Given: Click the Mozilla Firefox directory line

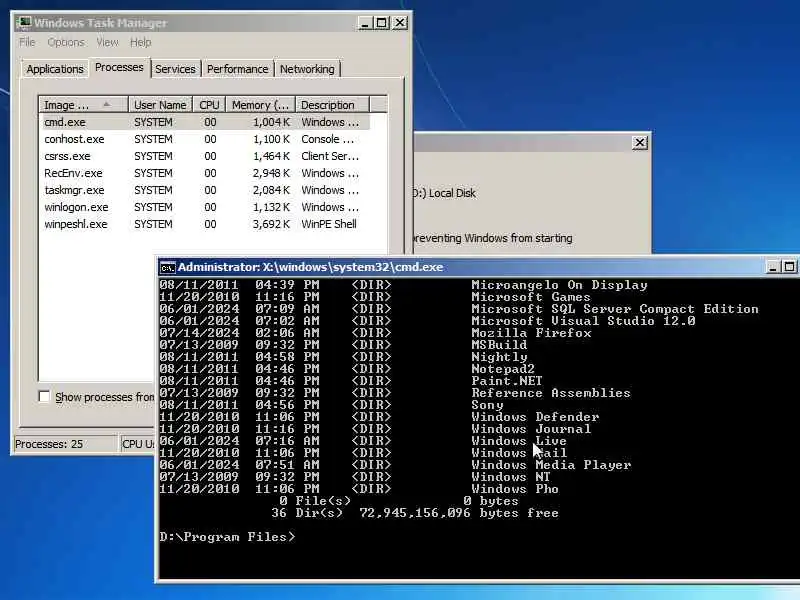Looking at the screenshot, I should click(x=376, y=333).
